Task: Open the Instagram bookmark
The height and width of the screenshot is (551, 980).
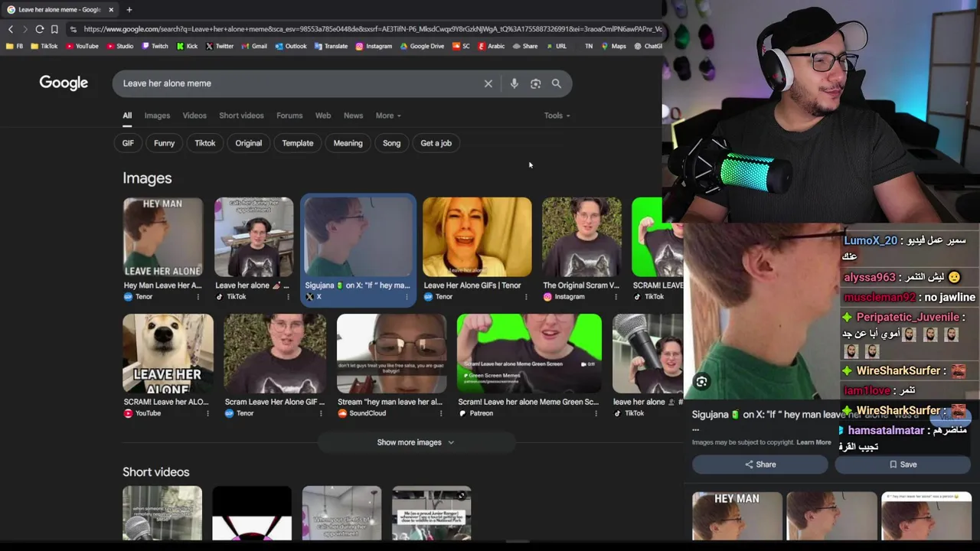Action: click(x=374, y=46)
